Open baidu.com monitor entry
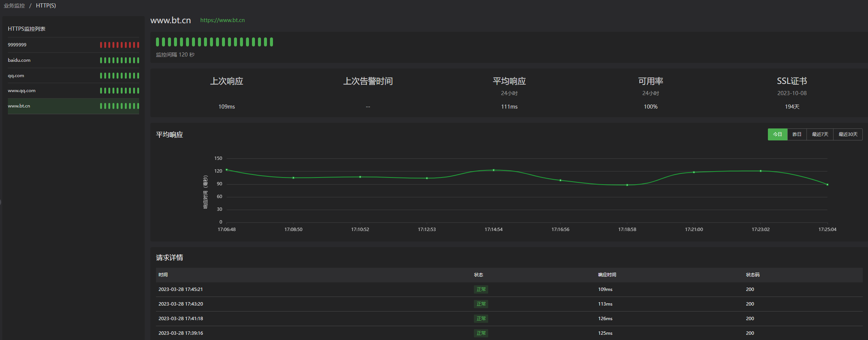 pyautogui.click(x=19, y=60)
